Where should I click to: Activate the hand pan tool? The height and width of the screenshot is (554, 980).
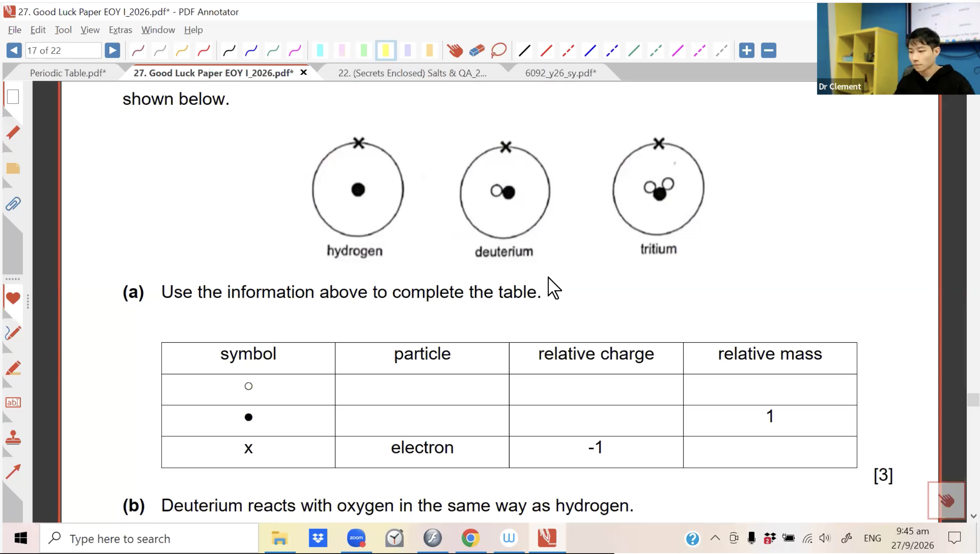coord(455,51)
